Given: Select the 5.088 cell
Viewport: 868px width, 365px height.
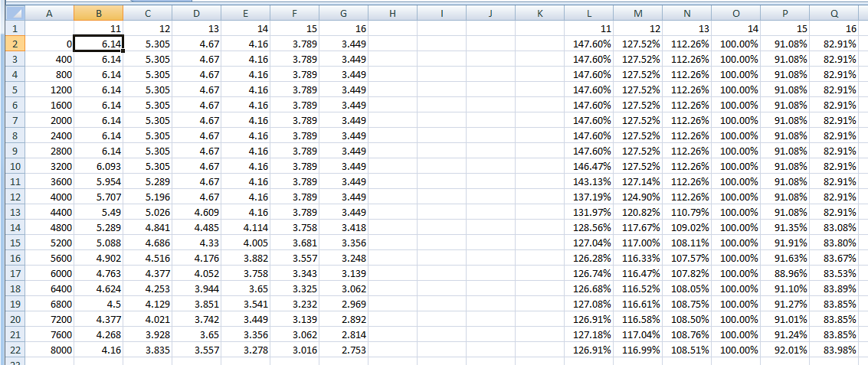Looking at the screenshot, I should 99,243.
